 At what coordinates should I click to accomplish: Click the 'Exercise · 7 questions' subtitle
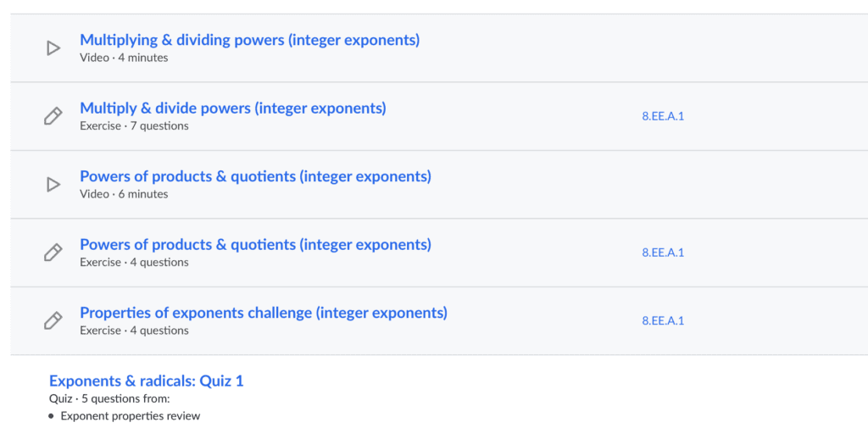134,125
